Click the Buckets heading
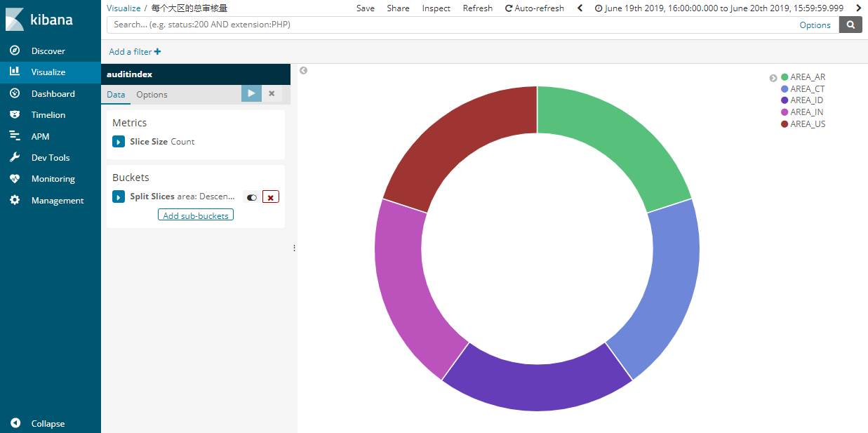The width and height of the screenshot is (868, 433). [131, 178]
